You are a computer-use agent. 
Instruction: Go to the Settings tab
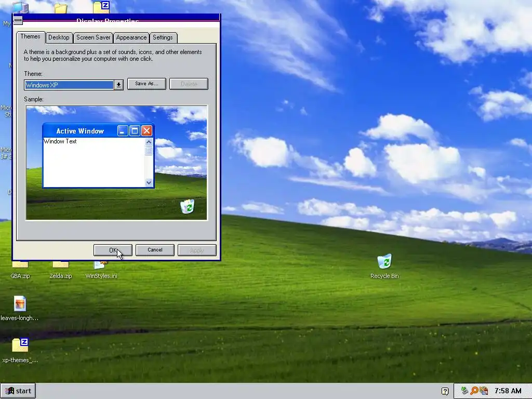[163, 37]
